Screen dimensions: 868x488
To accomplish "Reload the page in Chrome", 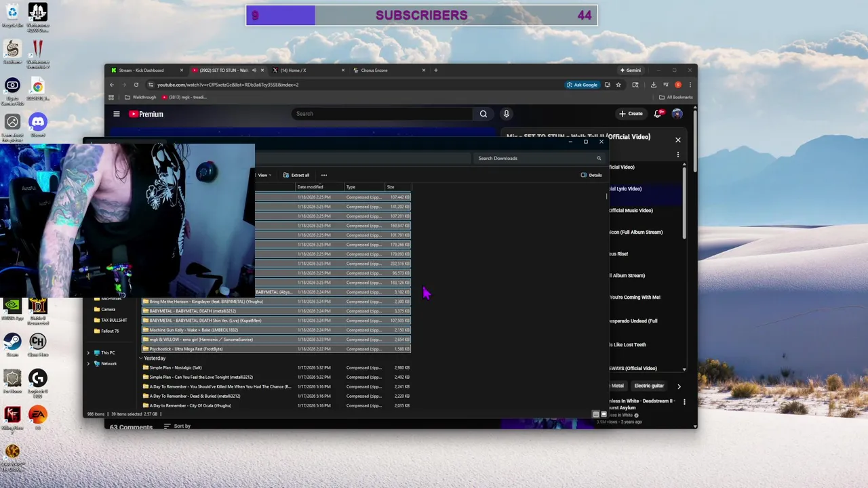I will coord(136,85).
